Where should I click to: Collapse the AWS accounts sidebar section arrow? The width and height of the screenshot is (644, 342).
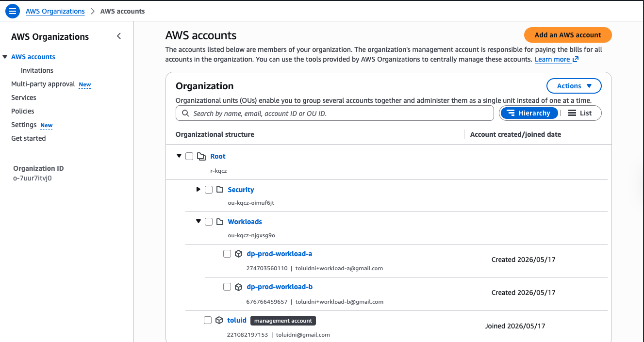5,57
